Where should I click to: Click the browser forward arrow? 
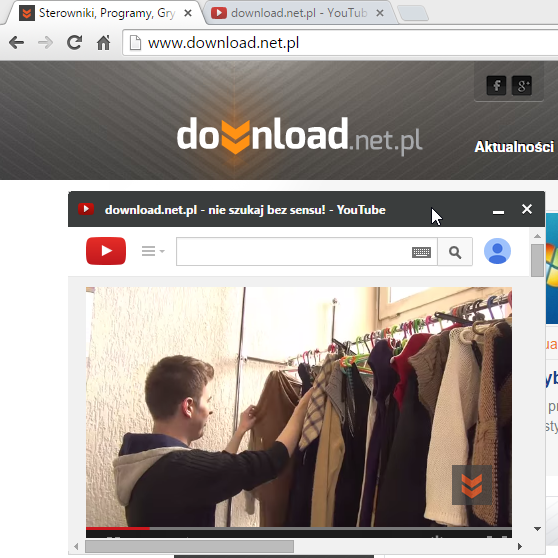pos(45,43)
